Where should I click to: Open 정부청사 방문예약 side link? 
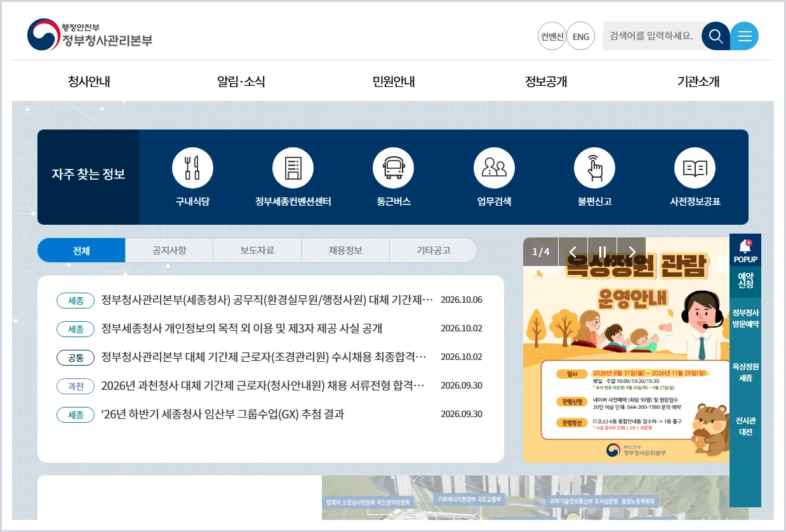[745, 318]
